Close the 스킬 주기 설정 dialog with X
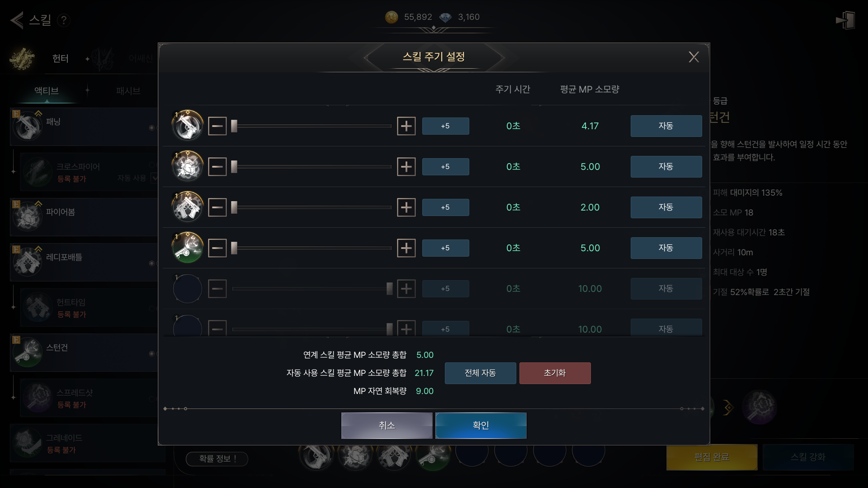This screenshot has height=488, width=868. point(693,57)
